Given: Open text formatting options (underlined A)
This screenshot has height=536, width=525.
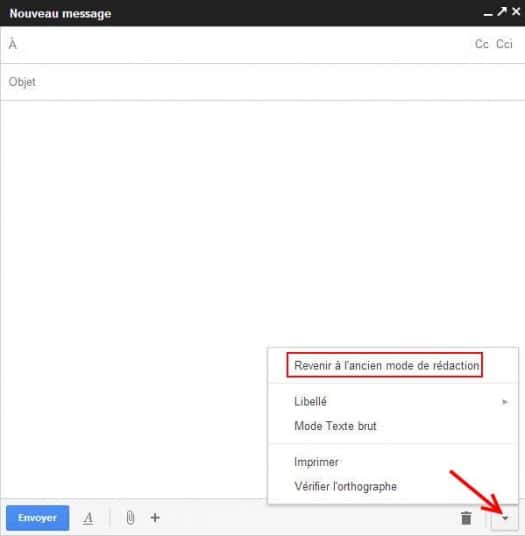Looking at the screenshot, I should [x=88, y=518].
